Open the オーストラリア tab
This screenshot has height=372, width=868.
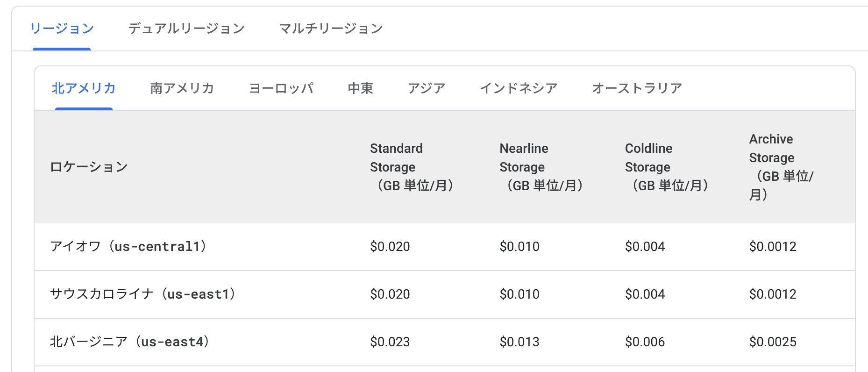pyautogui.click(x=637, y=88)
